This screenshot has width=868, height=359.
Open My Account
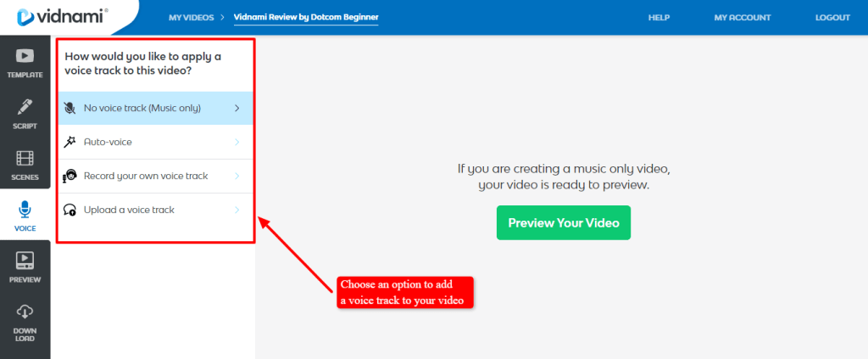pyautogui.click(x=743, y=17)
